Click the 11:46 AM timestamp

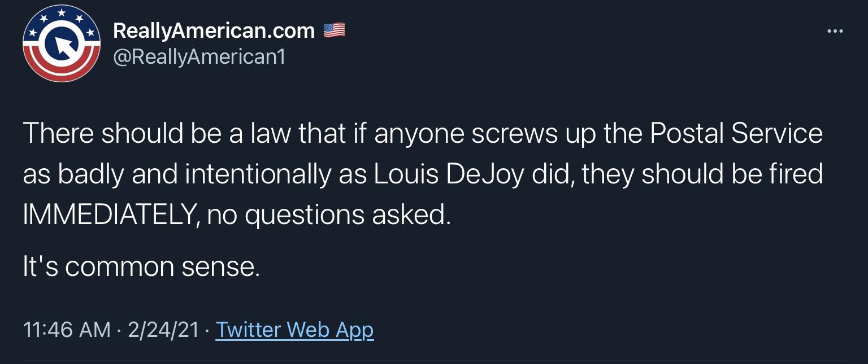pyautogui.click(x=68, y=330)
